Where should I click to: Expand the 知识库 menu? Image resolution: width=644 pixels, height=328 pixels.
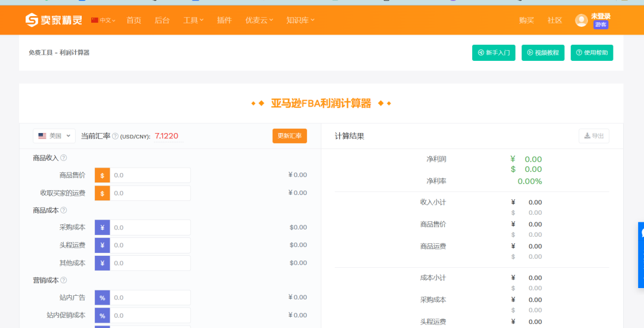(x=300, y=20)
